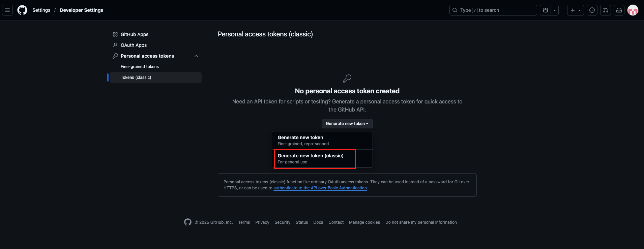The height and width of the screenshot is (249, 644).
Task: Open GitHub Apps in sidebar
Action: click(134, 34)
